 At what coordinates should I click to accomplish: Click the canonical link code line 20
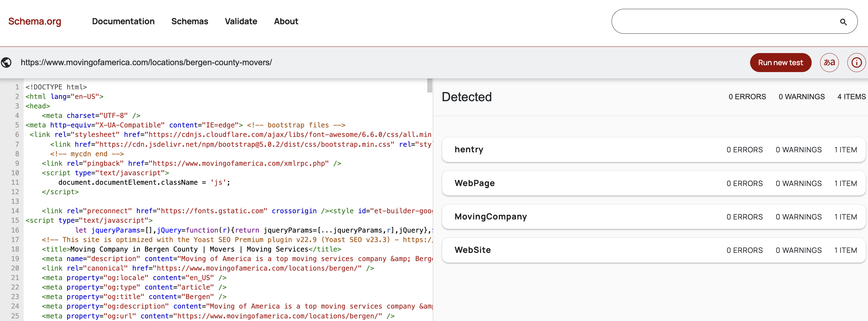[x=208, y=269]
